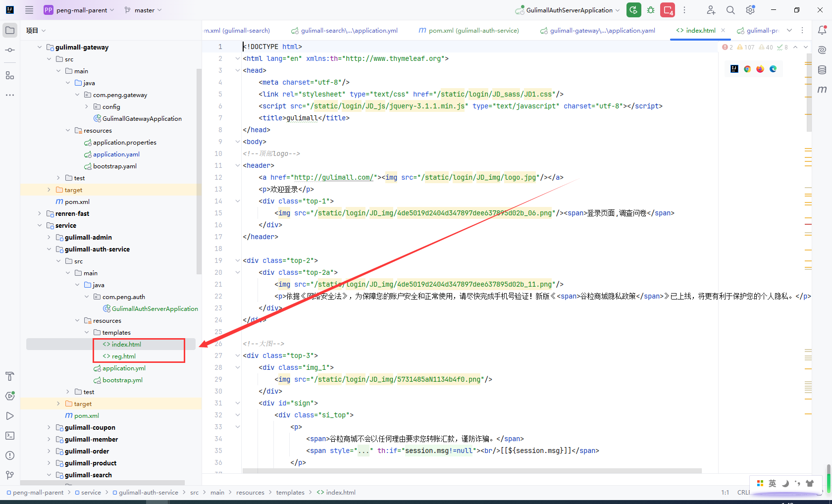
Task: Open the Services tool window
Action: coord(10,396)
